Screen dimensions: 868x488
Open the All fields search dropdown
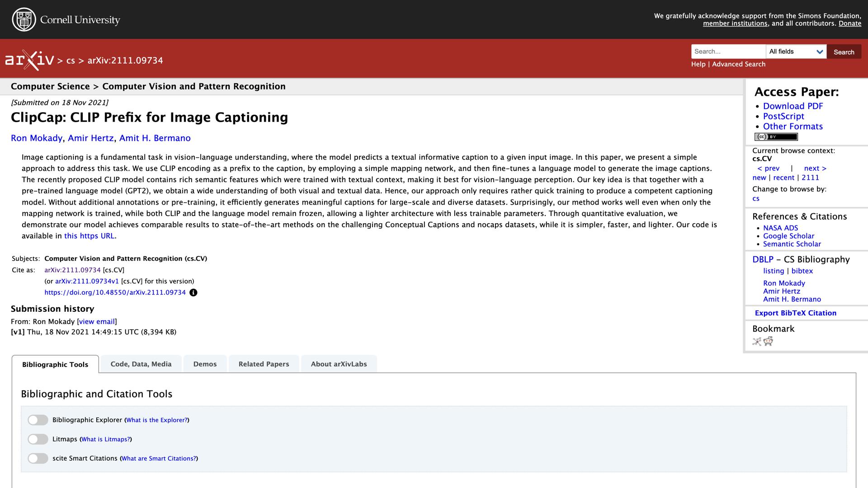(796, 52)
